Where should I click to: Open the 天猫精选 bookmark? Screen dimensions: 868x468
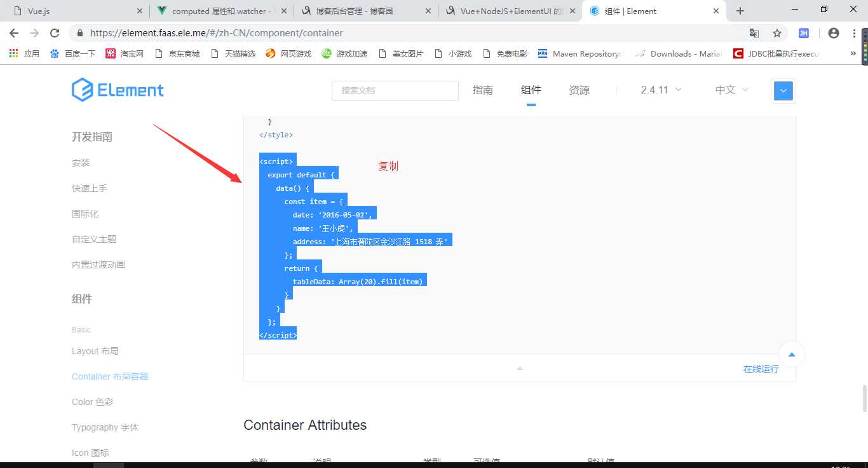tap(233, 53)
